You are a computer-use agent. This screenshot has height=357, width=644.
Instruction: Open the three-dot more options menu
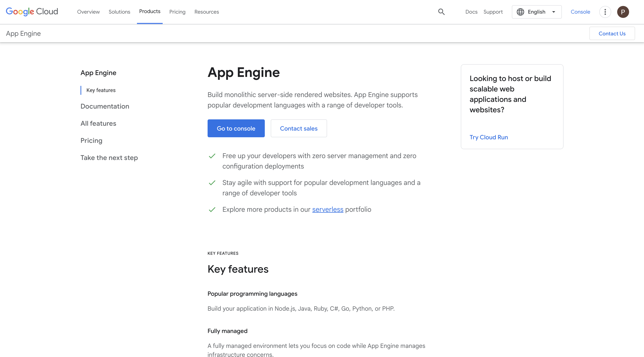coord(605,12)
